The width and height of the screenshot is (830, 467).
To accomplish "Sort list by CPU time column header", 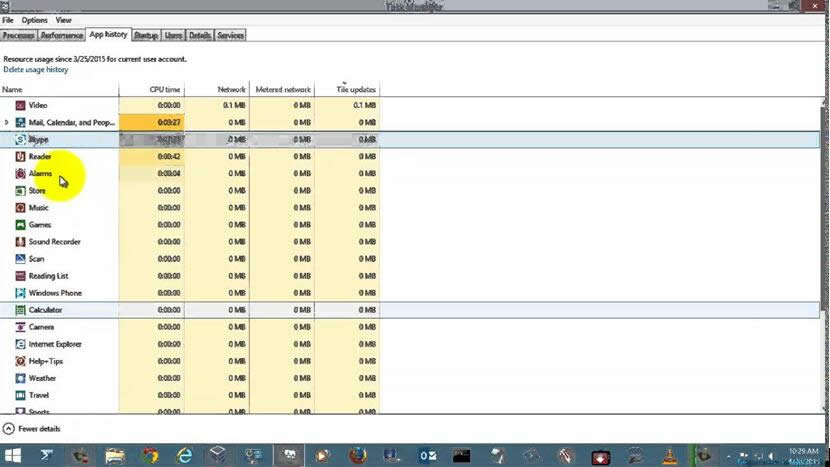I will click(165, 89).
